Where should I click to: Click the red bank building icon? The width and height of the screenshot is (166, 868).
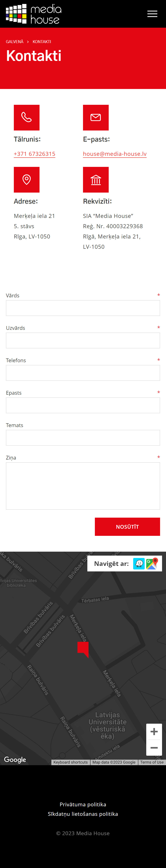coord(96,180)
